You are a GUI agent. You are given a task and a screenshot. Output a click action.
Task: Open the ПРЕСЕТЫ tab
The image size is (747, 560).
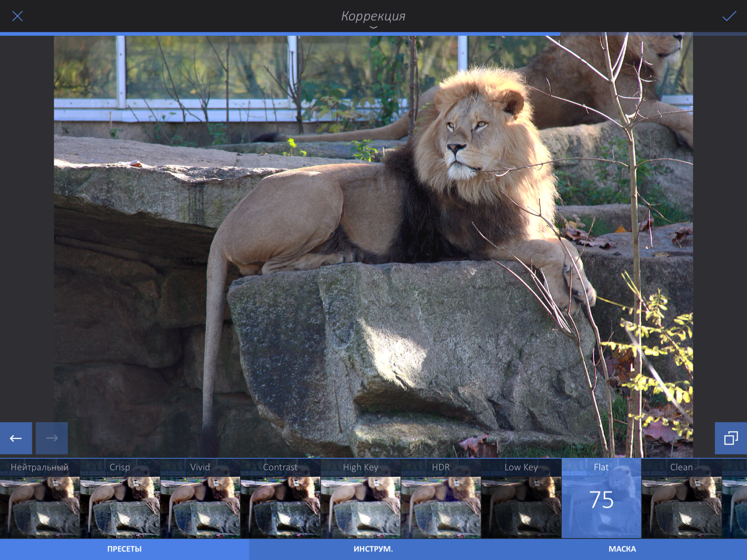click(124, 549)
